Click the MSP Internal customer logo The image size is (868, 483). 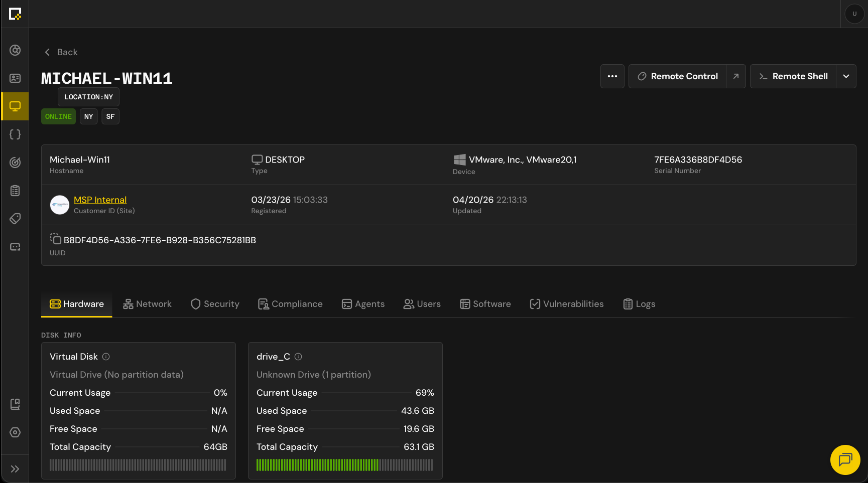pos(60,205)
